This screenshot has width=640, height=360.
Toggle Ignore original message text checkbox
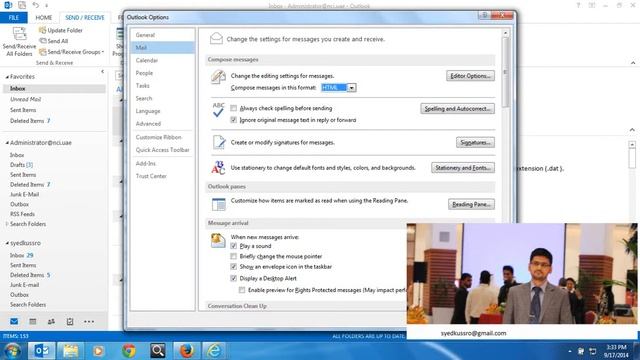[233, 120]
